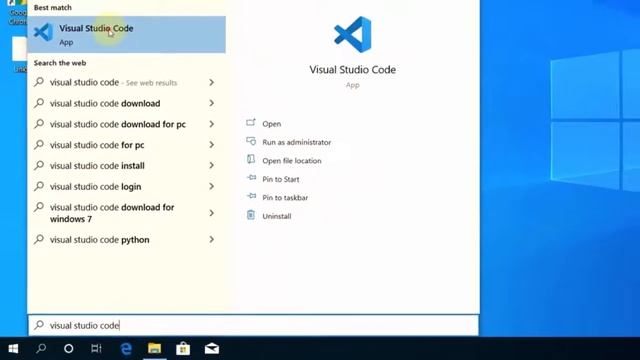The height and width of the screenshot is (360, 640).
Task: Open the Mail app from the taskbar
Action: 212,349
